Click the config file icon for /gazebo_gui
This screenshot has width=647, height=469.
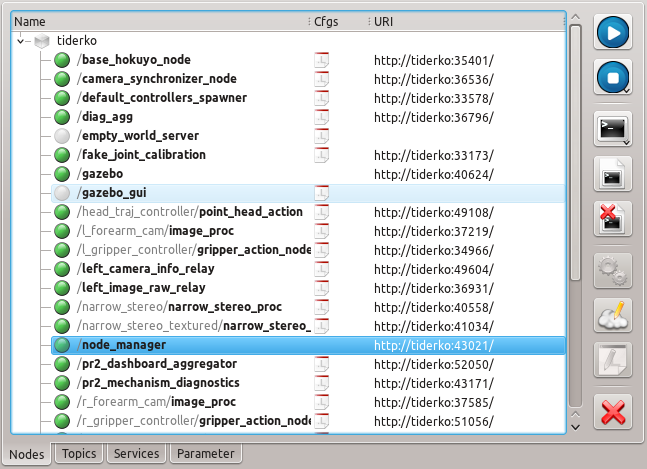pos(322,192)
